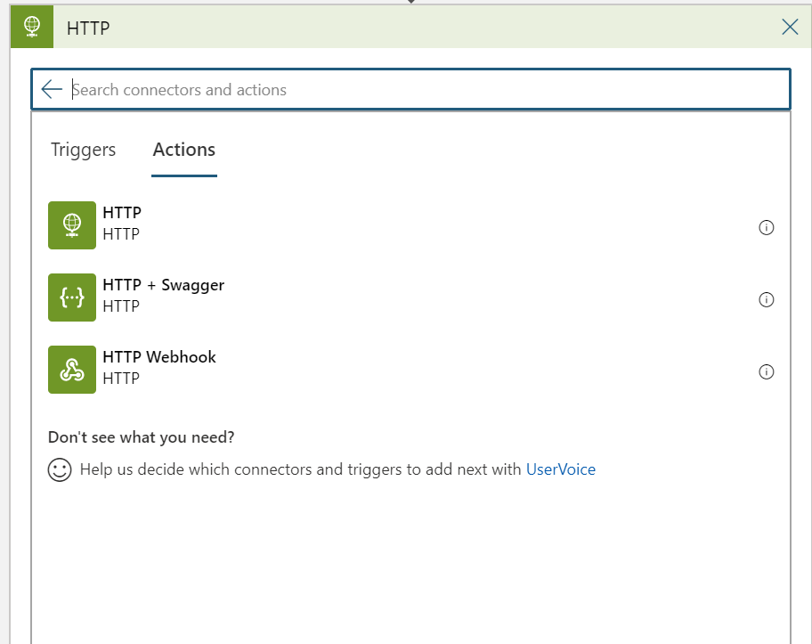Show info for the HTTP action
The image size is (812, 644).
coord(766,227)
